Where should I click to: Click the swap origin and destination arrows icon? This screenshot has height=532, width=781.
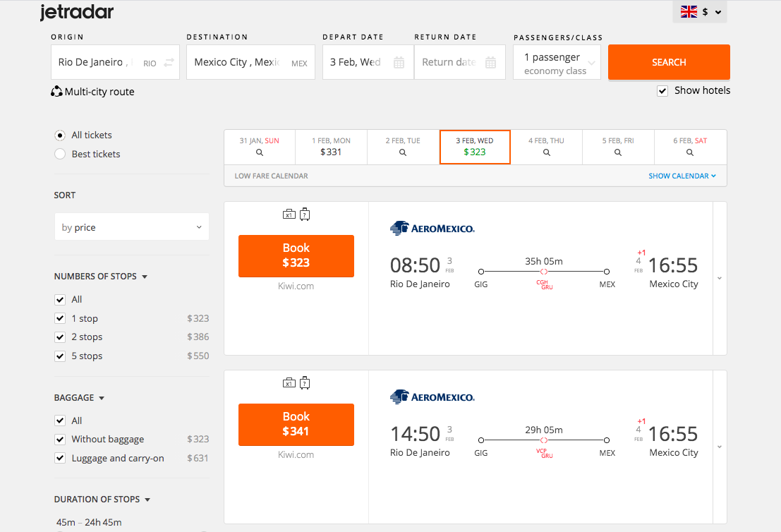[x=169, y=63]
